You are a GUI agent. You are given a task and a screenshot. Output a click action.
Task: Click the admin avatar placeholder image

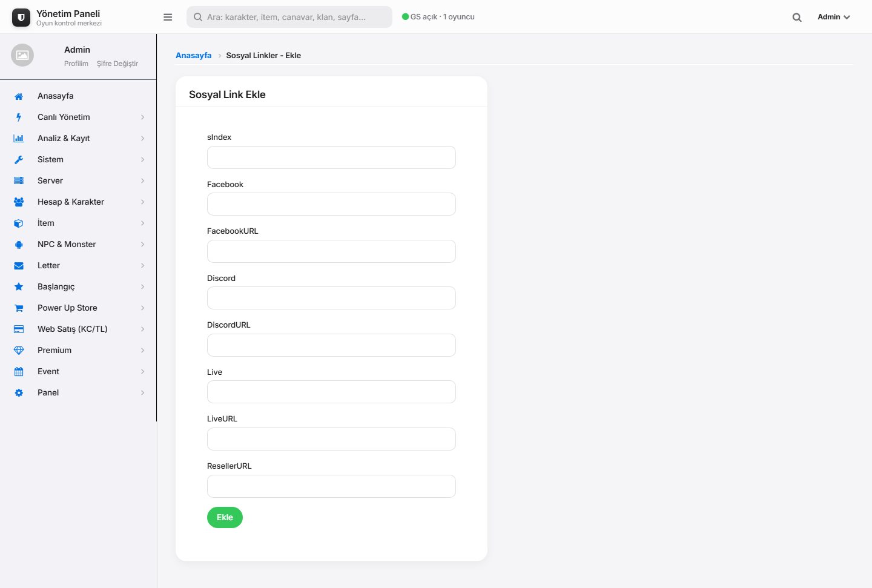[22, 55]
